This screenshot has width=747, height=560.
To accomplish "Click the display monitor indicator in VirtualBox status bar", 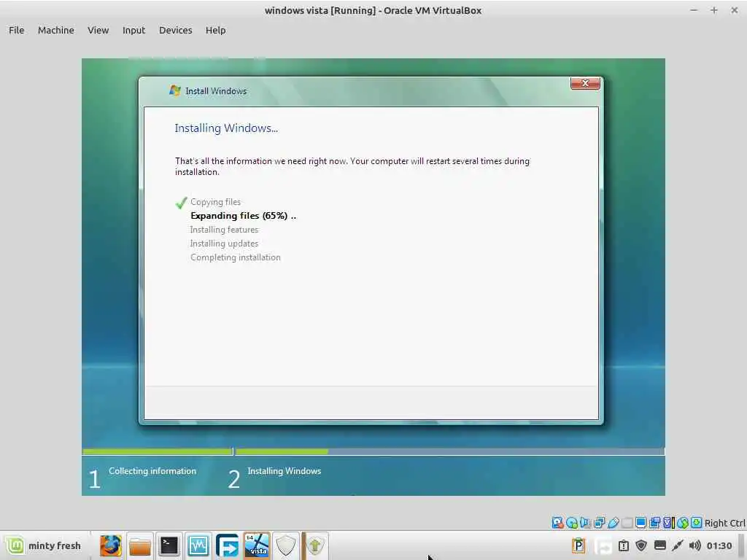I will (x=640, y=523).
